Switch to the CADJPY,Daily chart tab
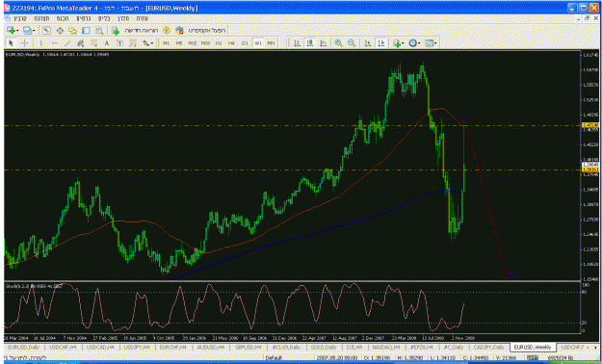 click(x=488, y=347)
